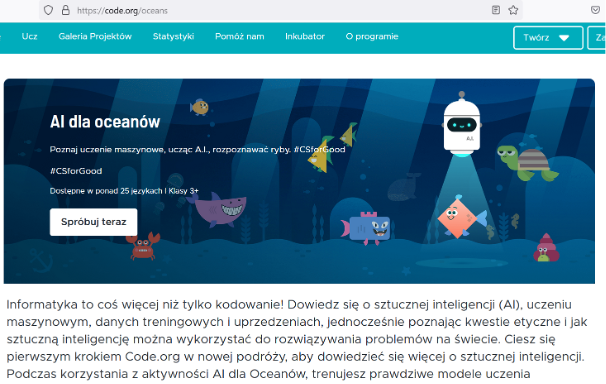Click the red crab on the seabed
606x384 pixels.
pyautogui.click(x=143, y=245)
